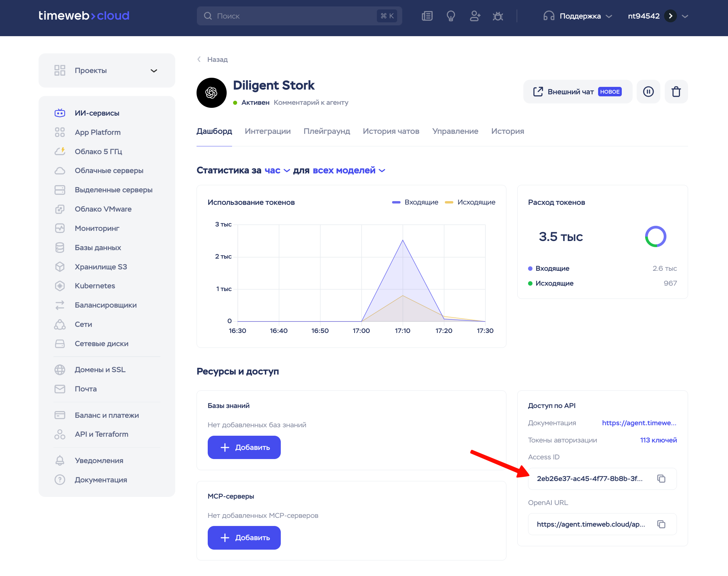
Task: Click the Сети network icon
Action: tap(60, 325)
